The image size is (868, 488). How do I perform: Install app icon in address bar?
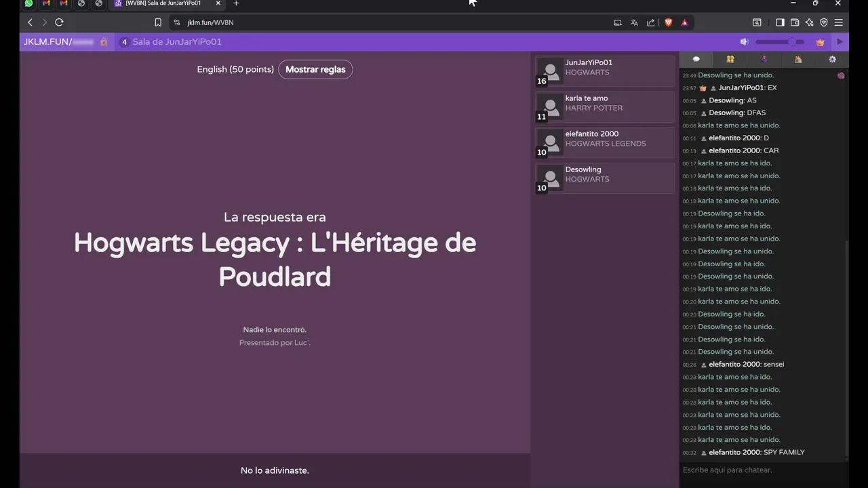click(x=618, y=22)
